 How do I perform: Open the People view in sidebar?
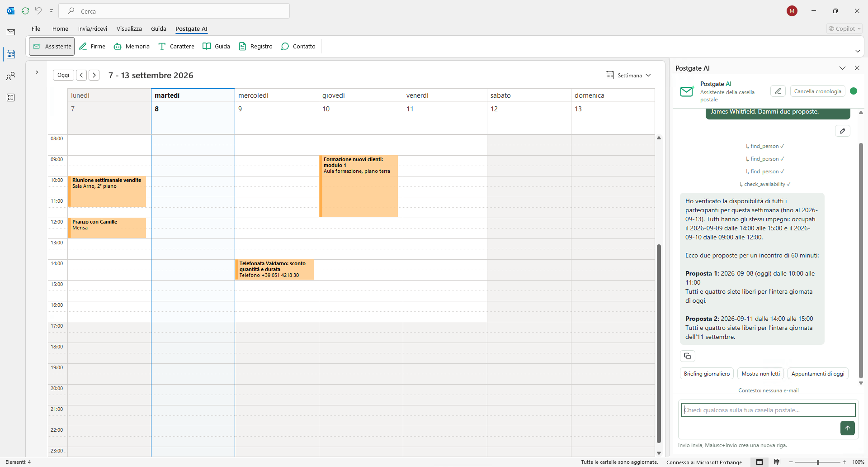tap(11, 76)
